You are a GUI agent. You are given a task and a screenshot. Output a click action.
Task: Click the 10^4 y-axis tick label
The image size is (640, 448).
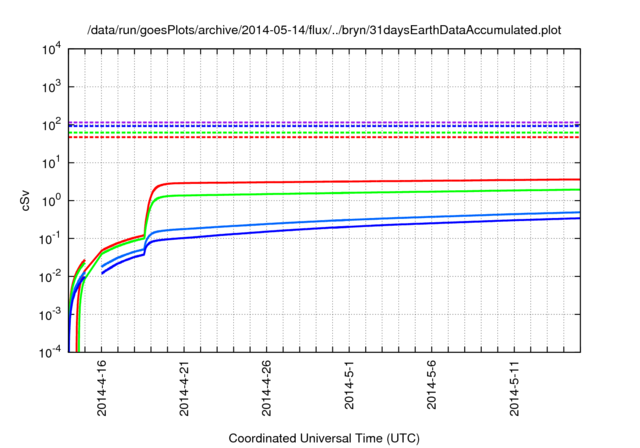pos(52,49)
